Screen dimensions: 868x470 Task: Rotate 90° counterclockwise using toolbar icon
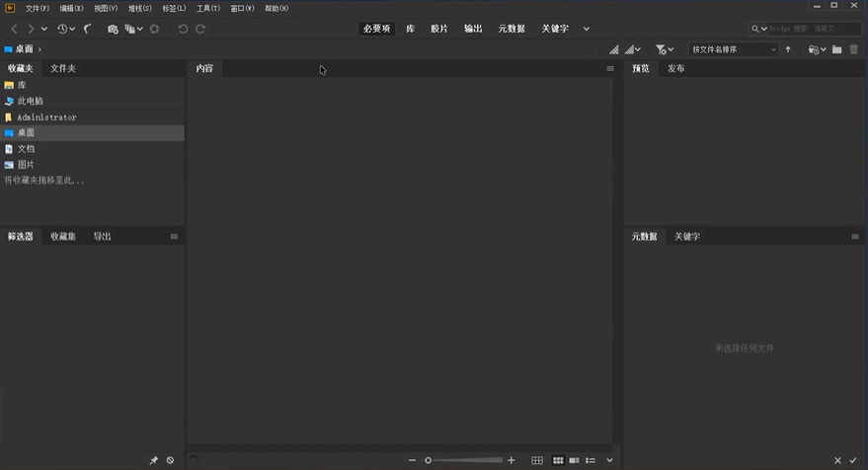pyautogui.click(x=183, y=30)
